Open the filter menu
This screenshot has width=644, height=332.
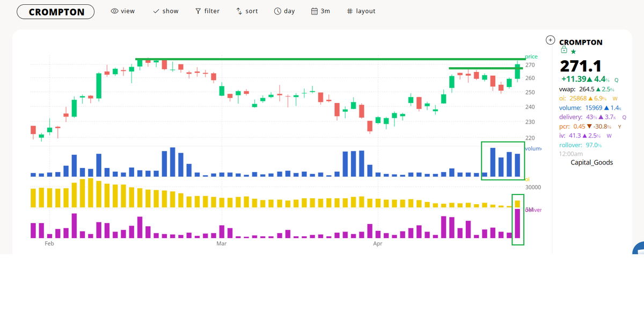(207, 11)
